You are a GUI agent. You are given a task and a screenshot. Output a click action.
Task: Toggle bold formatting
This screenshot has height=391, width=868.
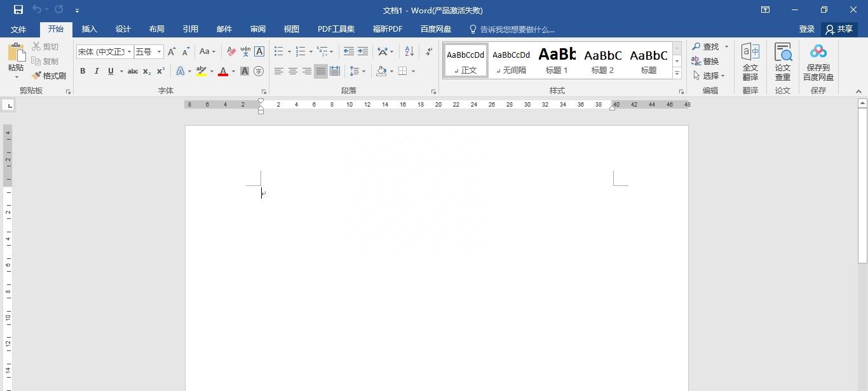(83, 71)
